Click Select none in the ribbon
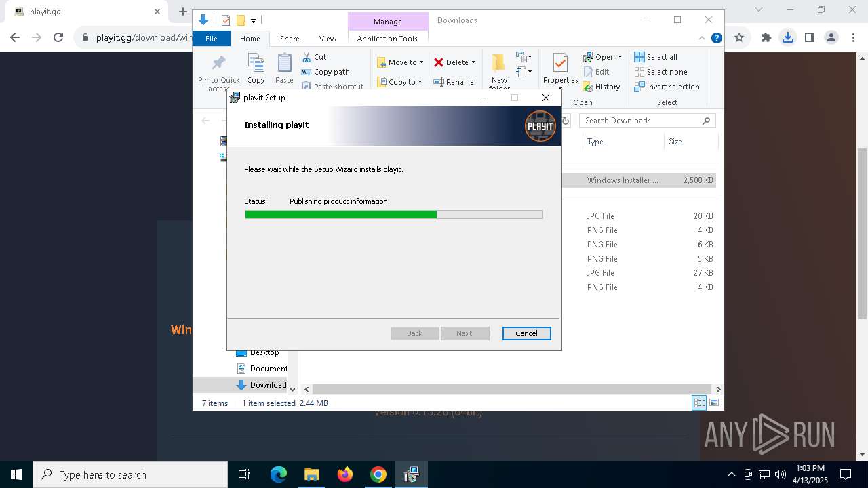The height and width of the screenshot is (488, 868). pos(660,72)
